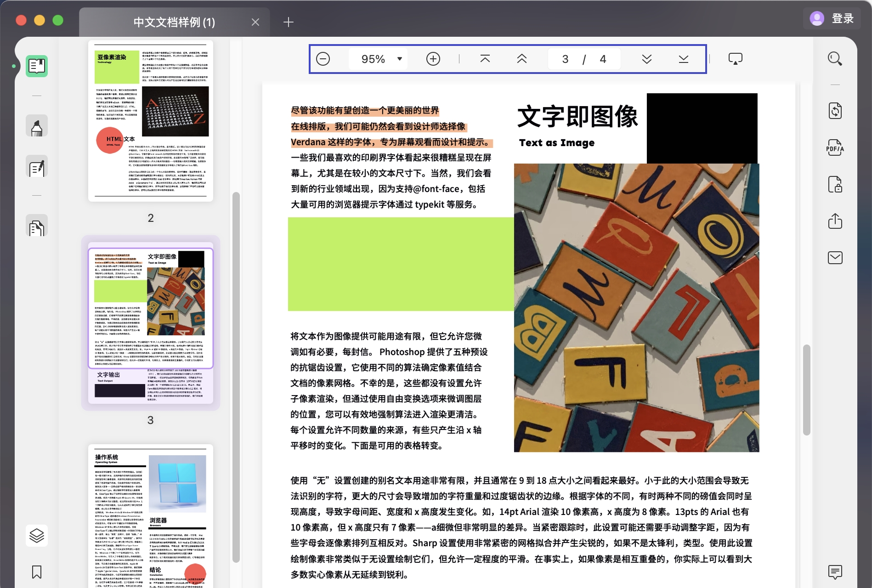Zoom in with the plus button
Screen dimensions: 872x588
point(433,59)
